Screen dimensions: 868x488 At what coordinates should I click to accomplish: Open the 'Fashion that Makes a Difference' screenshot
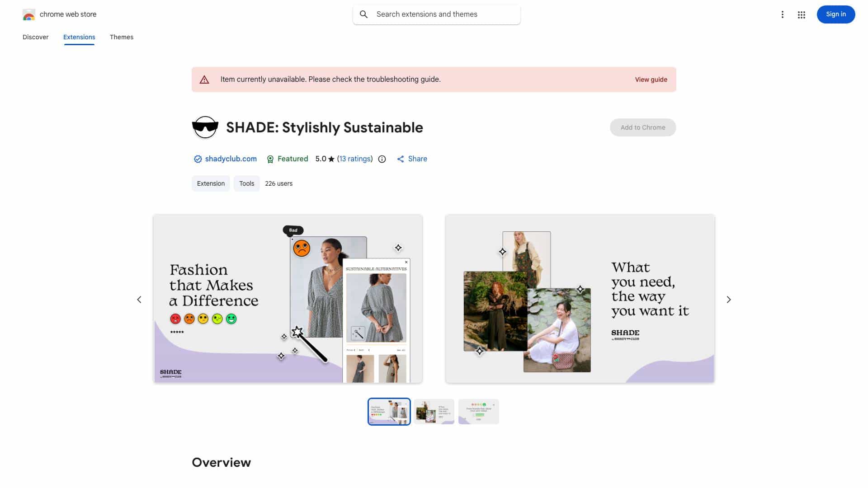(288, 299)
